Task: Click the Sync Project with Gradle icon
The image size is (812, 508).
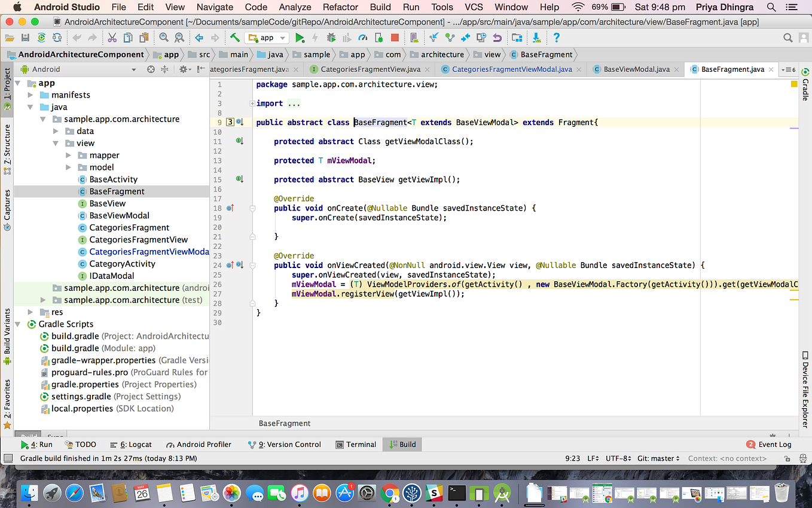Action: (x=41, y=38)
